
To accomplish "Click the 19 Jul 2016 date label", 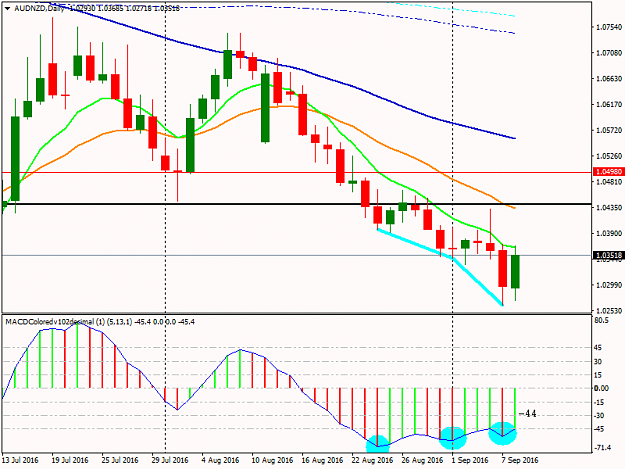I will pyautogui.click(x=70, y=460).
